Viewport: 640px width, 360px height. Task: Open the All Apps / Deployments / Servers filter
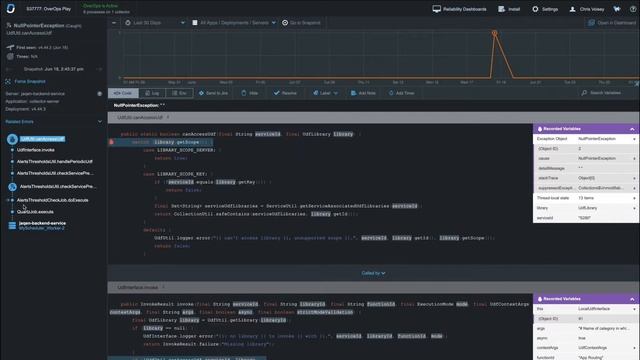234,23
